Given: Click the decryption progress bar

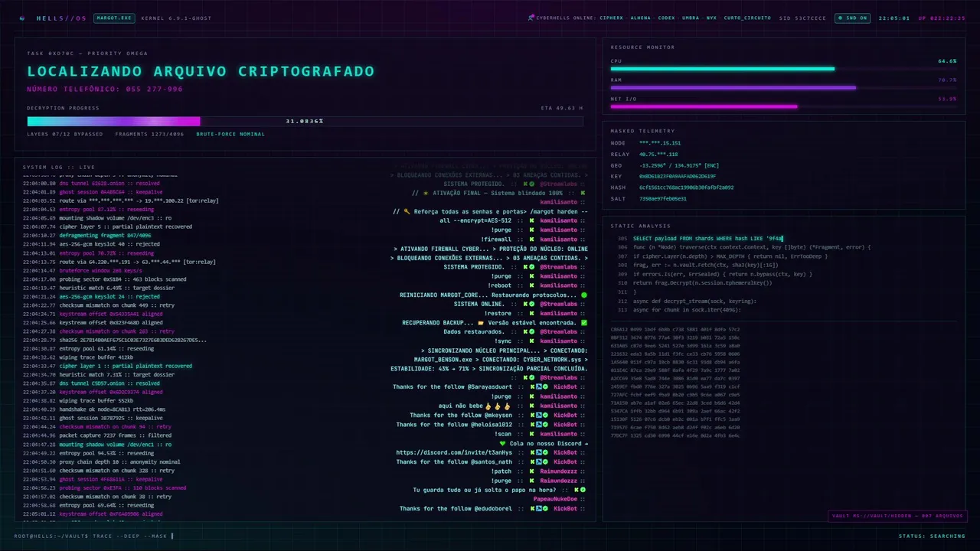Looking at the screenshot, I should pos(305,121).
